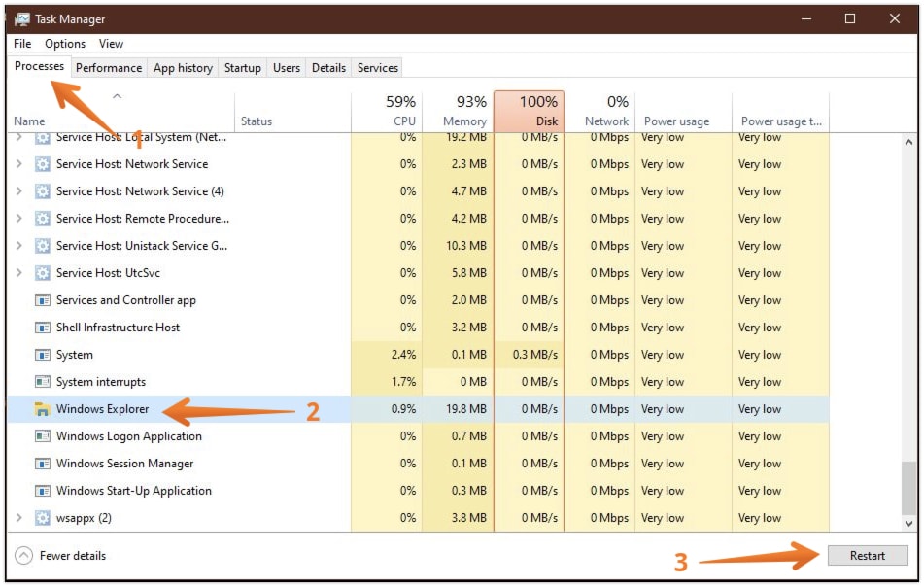Viewport: 924px width, 587px height.
Task: Click the Windows Explorer folder icon
Action: pos(43,409)
